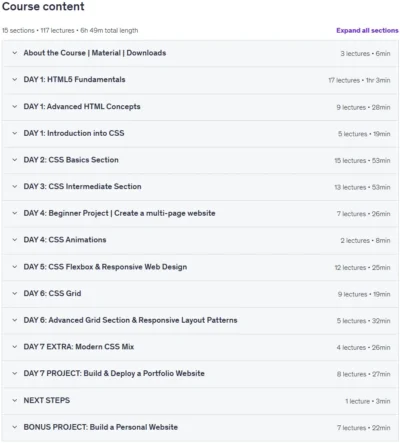Expand the About the Course section chevron
The image size is (400, 443).
[15, 53]
